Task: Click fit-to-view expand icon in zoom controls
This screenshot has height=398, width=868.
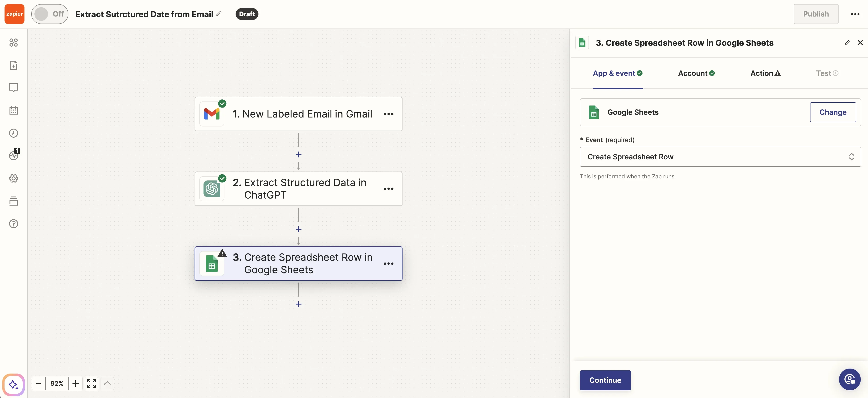Action: coord(91,383)
